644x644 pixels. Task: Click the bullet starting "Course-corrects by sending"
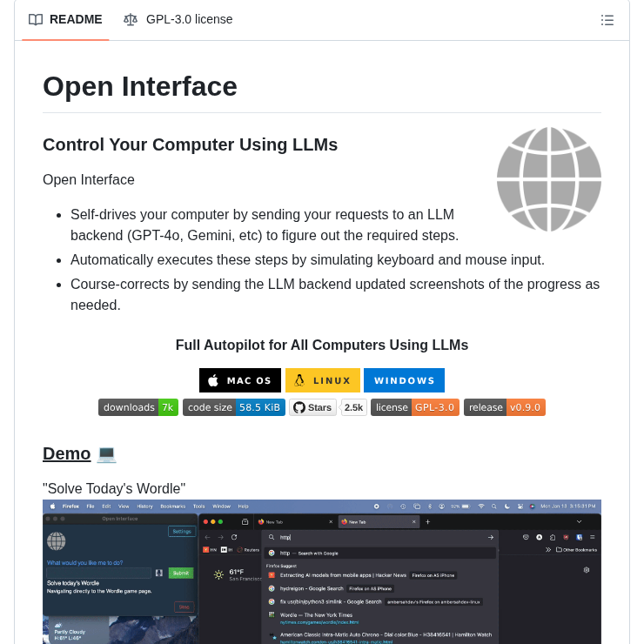[335, 294]
